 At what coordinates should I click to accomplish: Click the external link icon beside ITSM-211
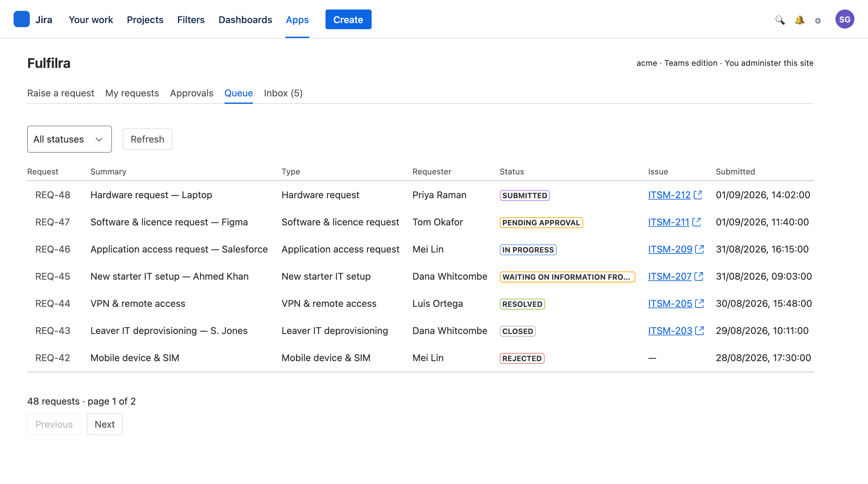[696, 222]
